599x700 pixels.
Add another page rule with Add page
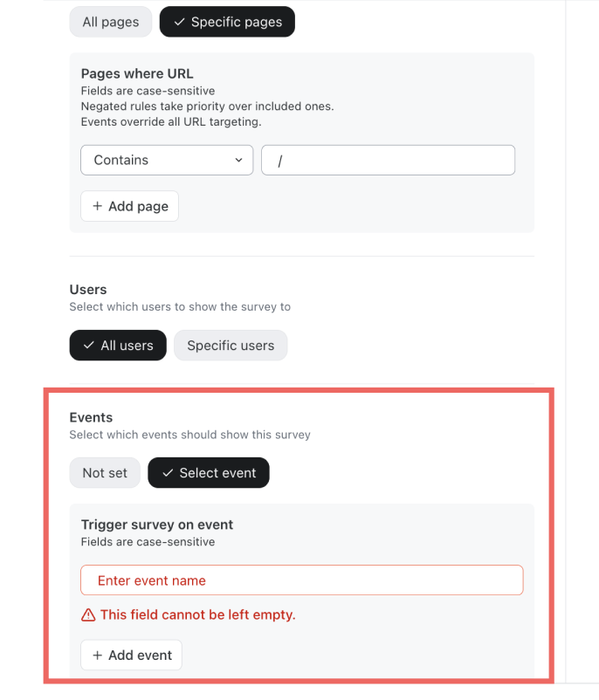click(x=129, y=206)
